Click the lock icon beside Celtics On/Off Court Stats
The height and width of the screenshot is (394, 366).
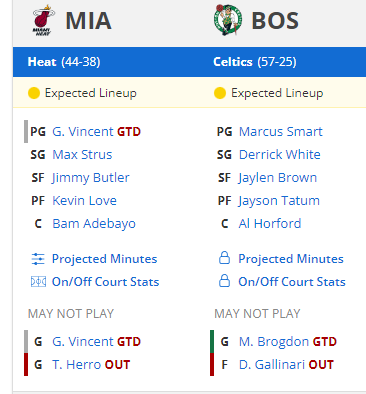[224, 281]
